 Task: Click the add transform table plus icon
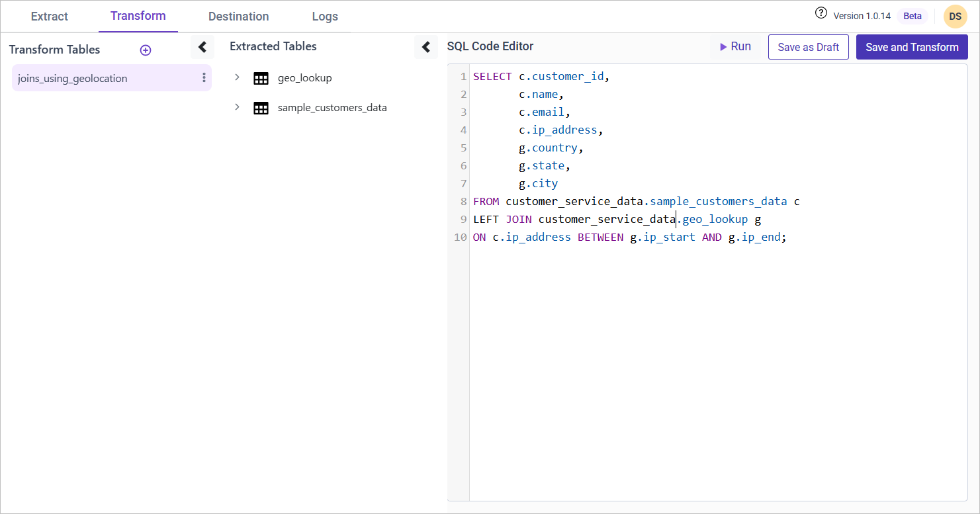coord(146,50)
